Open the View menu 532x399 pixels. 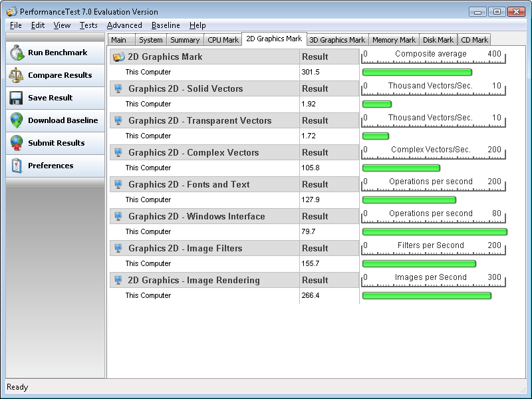pos(62,25)
